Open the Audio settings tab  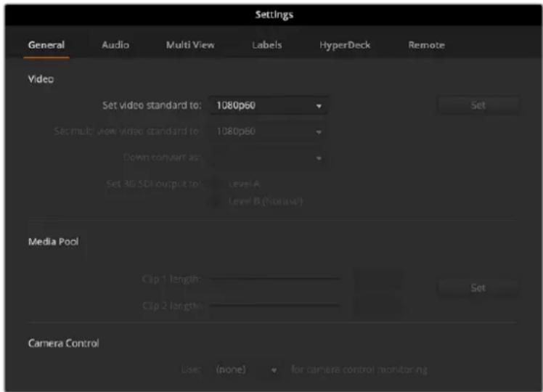click(115, 45)
